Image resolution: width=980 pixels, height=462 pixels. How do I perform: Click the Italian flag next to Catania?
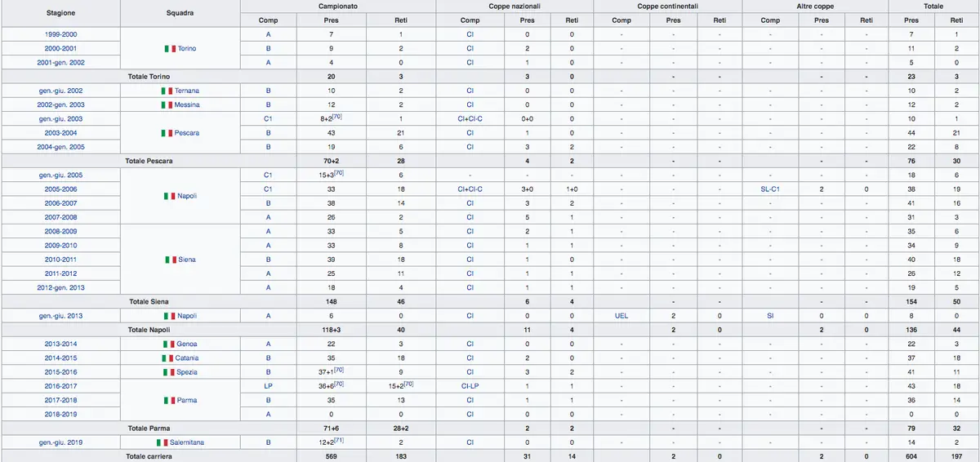click(x=167, y=358)
